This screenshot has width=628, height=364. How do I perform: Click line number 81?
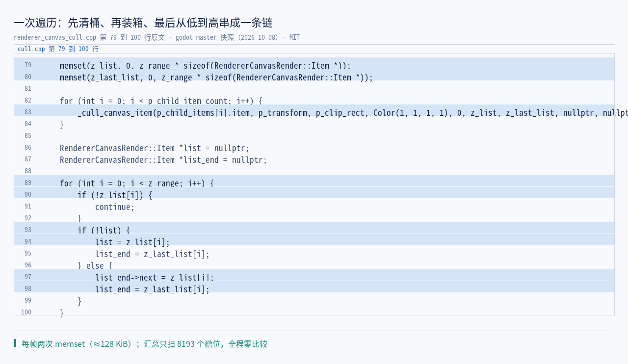[27, 89]
